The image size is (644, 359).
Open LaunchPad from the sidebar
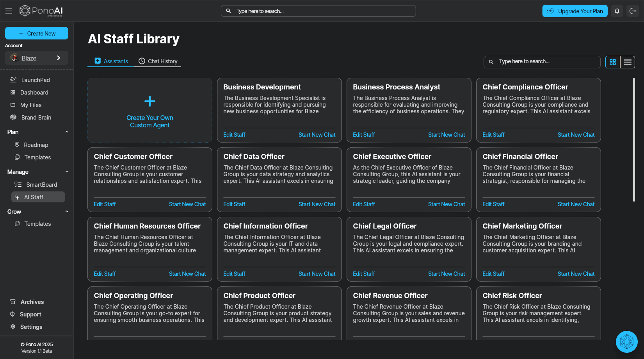pos(35,80)
